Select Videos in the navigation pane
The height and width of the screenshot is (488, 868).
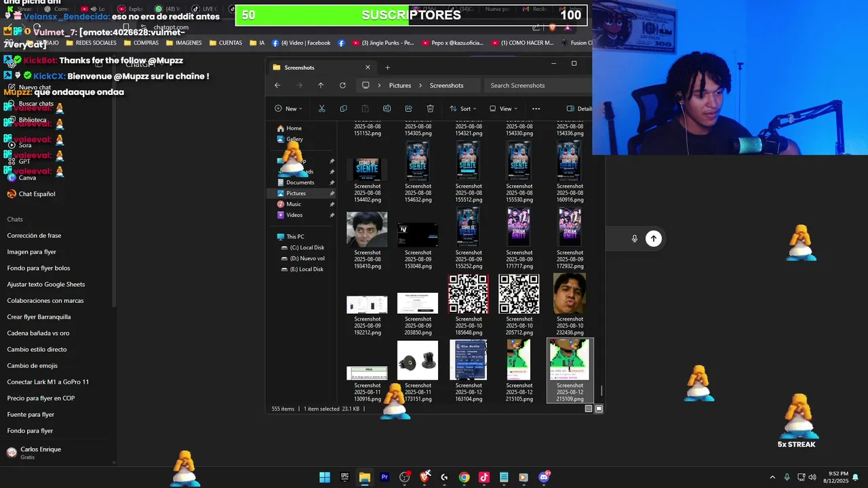[294, 215]
